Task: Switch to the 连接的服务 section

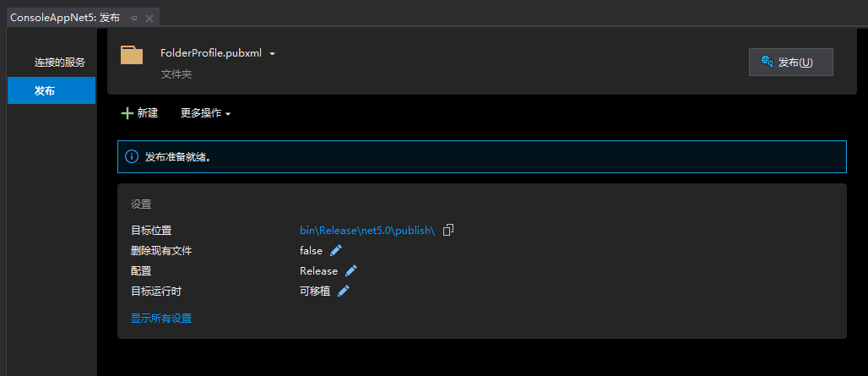Action: click(x=59, y=63)
